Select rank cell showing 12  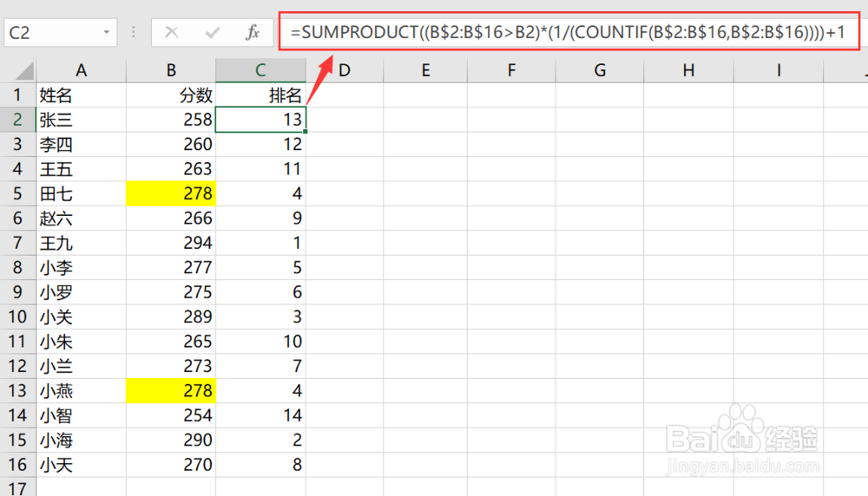tap(260, 144)
